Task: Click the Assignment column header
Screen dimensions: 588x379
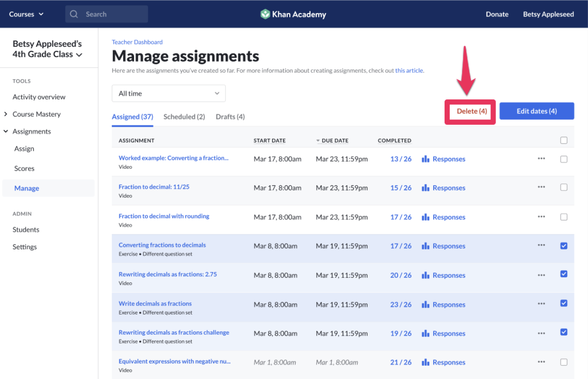Action: [136, 140]
